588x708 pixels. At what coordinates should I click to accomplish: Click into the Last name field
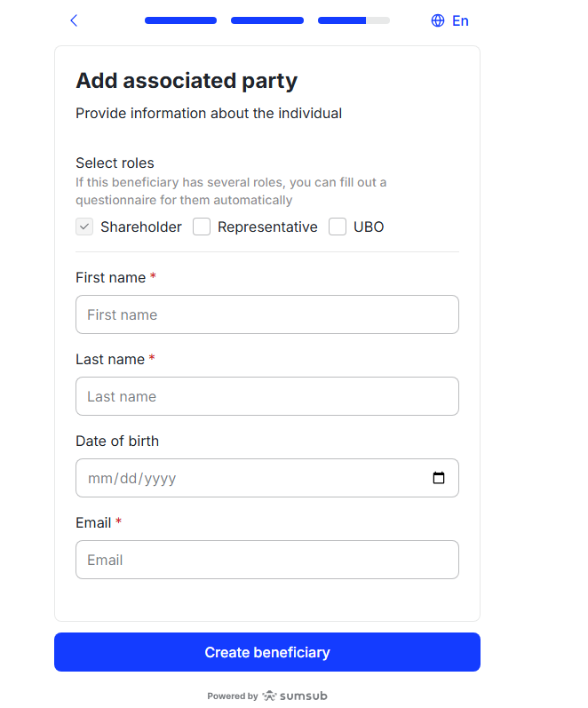click(266, 396)
